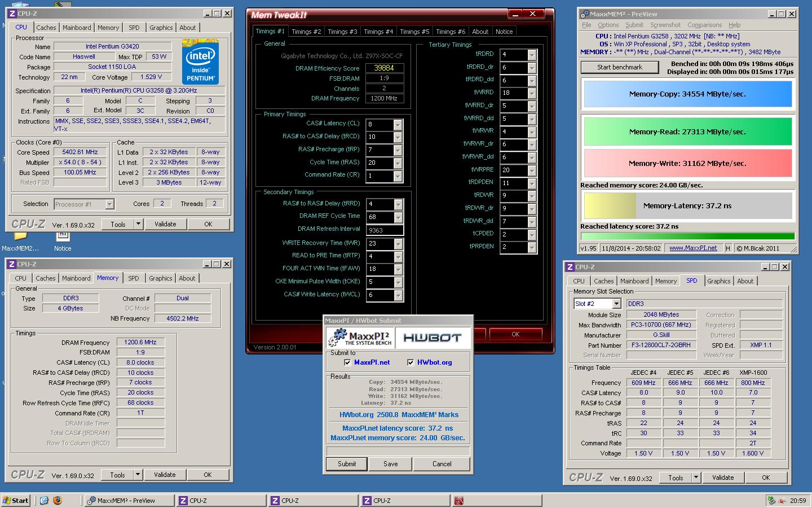812x508 pixels.
Task: Click the MaxxMEM² gear icon in its title bar
Action: [x=585, y=14]
